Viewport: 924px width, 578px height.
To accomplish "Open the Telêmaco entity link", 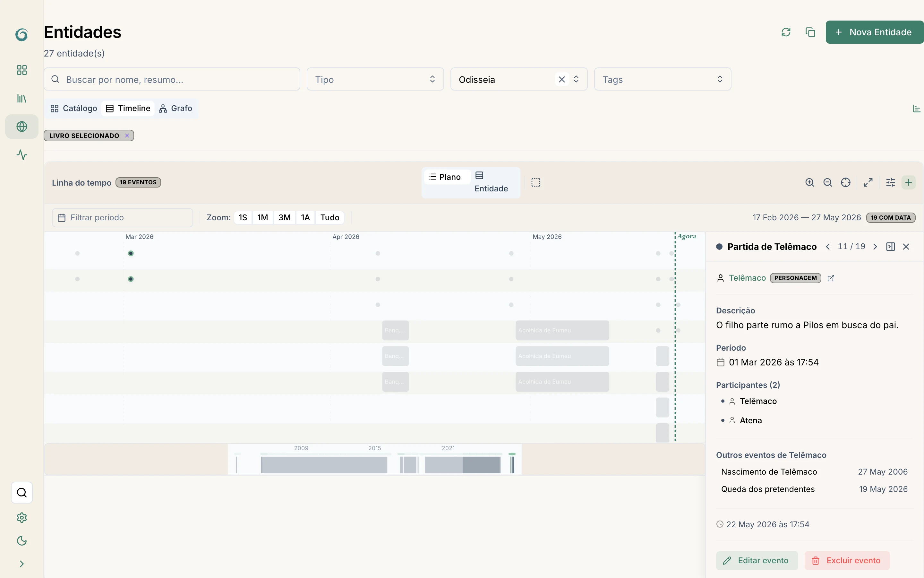I will click(747, 278).
